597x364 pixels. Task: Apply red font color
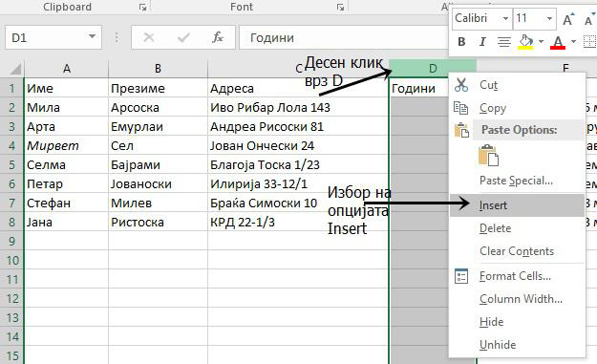pyautogui.click(x=558, y=41)
